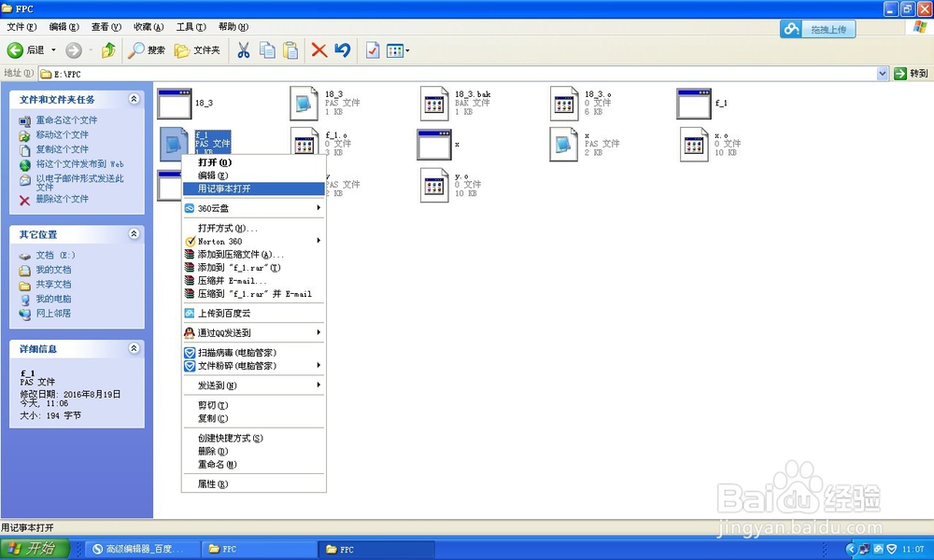Open the Back history dropdown arrow
This screenshot has height=560, width=934.
(53, 50)
